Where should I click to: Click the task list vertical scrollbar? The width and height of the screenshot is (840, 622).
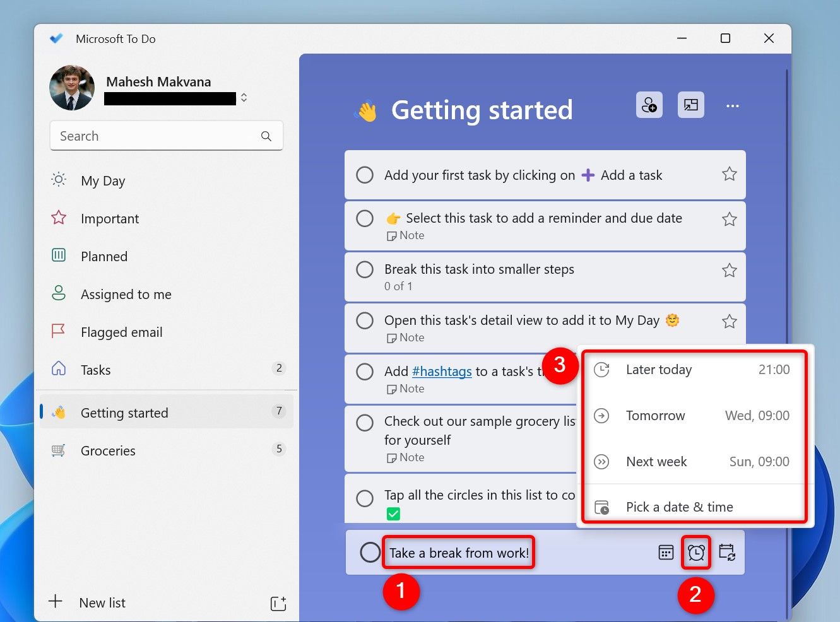pyautogui.click(x=787, y=344)
